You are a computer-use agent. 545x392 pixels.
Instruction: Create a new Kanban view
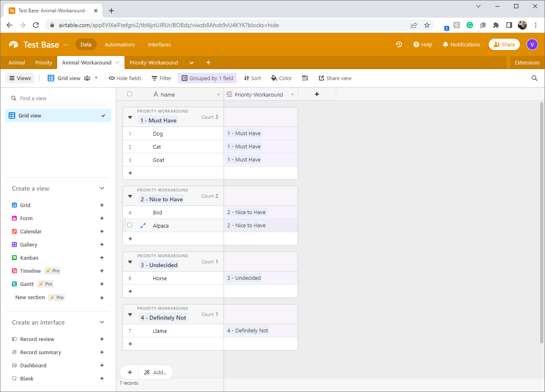coord(102,258)
